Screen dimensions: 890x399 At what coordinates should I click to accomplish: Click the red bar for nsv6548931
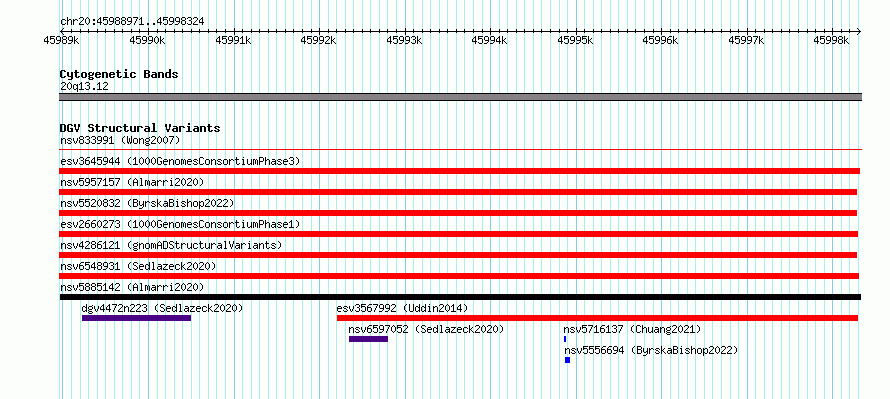459,276
